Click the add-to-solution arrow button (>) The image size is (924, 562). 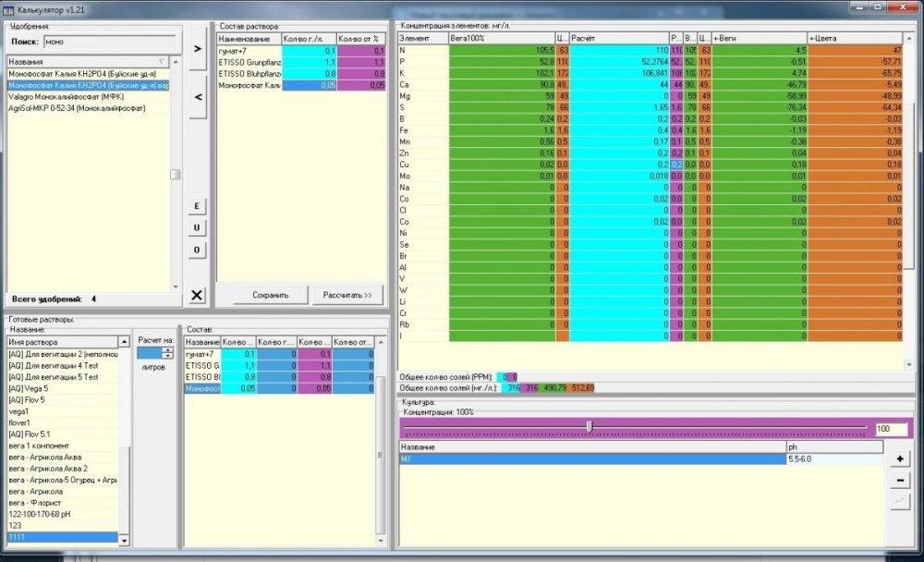point(198,48)
